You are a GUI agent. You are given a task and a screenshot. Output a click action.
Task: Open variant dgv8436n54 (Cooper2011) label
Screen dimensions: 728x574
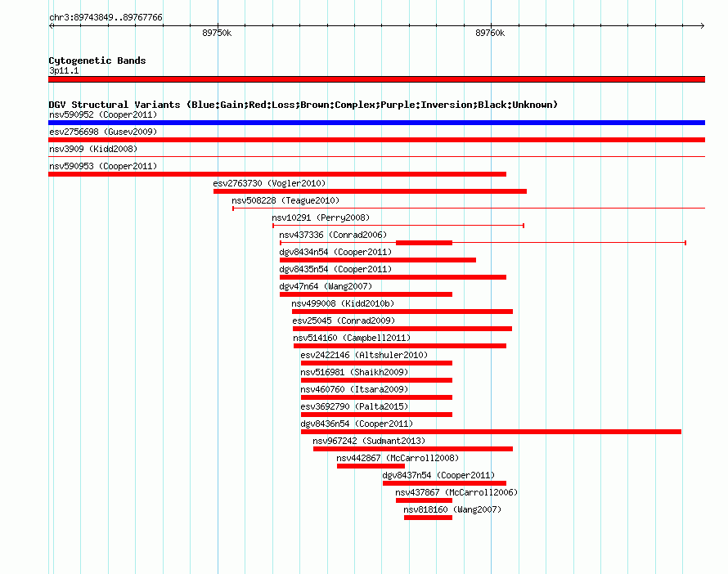pos(357,424)
